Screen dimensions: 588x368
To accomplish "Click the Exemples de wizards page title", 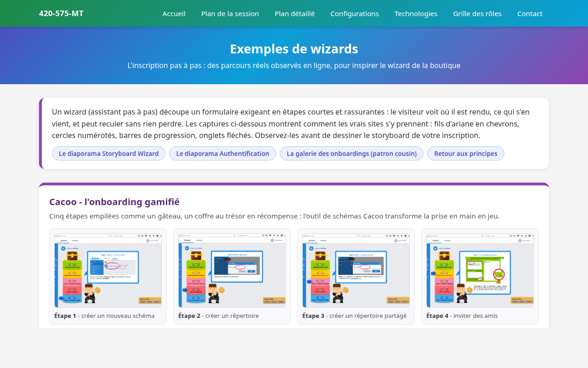I will pyautogui.click(x=294, y=49).
